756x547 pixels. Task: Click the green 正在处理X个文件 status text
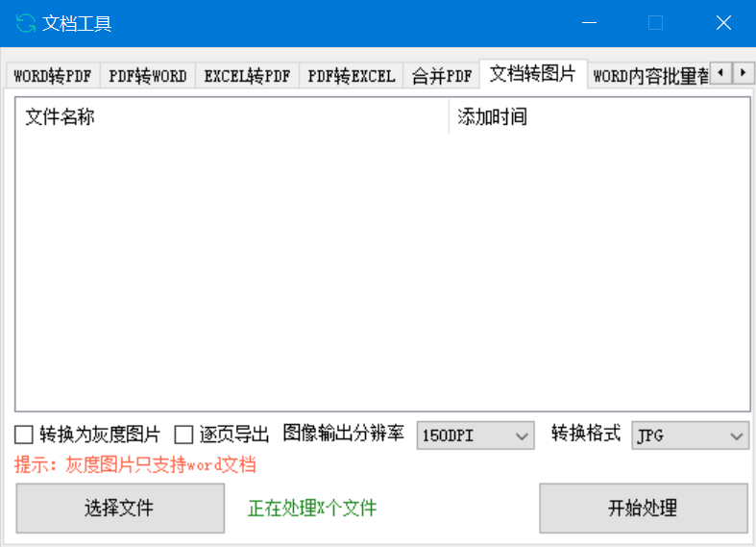pos(312,509)
